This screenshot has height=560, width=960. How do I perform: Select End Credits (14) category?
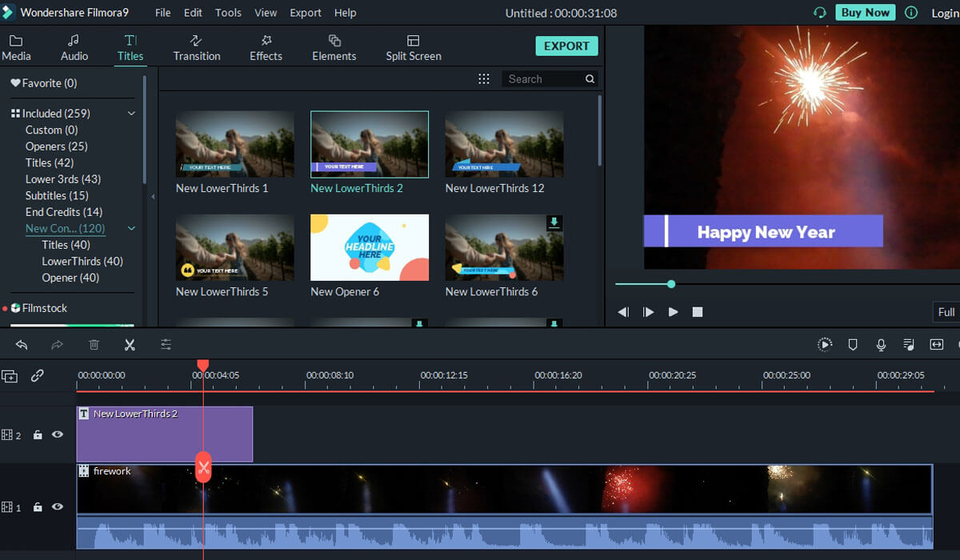coord(64,212)
